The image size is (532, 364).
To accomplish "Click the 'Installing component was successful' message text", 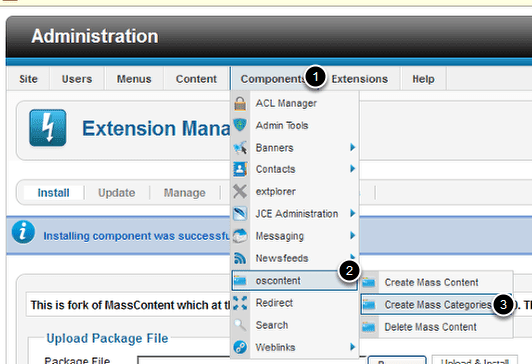I will [137, 236].
